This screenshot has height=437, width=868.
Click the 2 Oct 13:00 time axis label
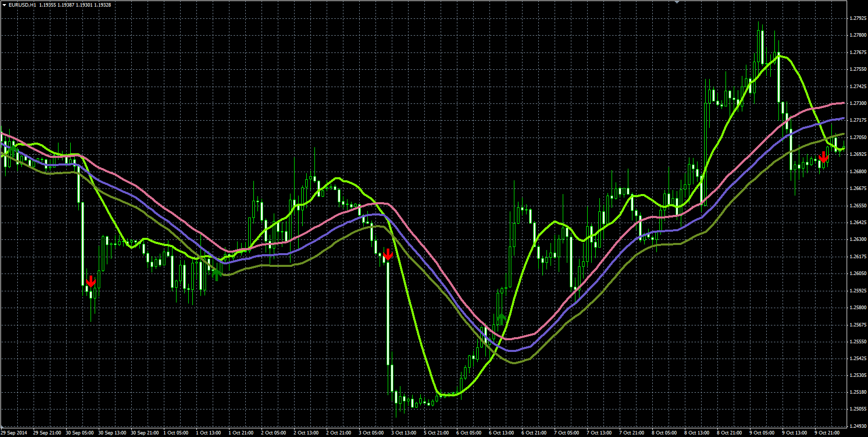point(306,433)
